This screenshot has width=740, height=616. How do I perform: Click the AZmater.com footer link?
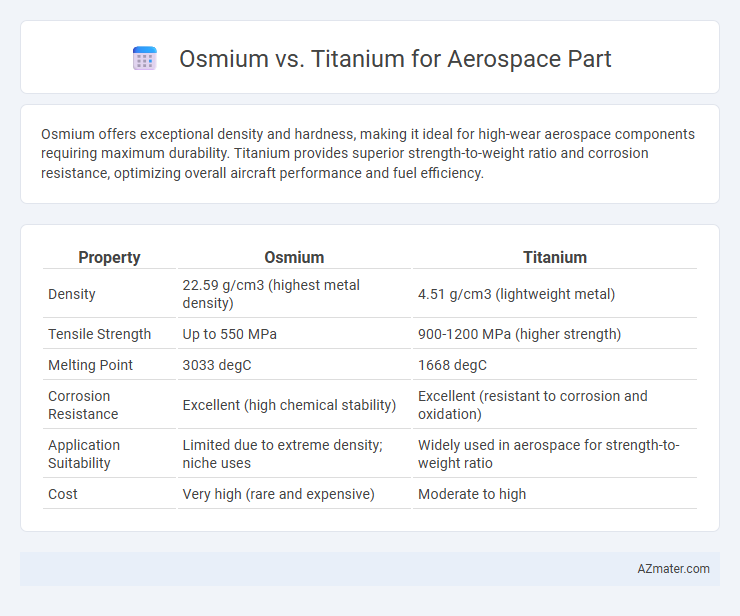tap(673, 569)
